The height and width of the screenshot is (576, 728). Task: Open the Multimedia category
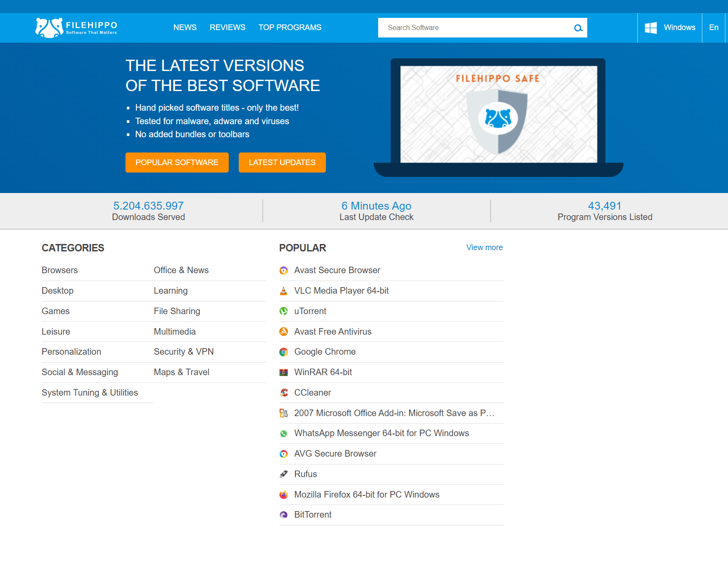click(x=175, y=332)
